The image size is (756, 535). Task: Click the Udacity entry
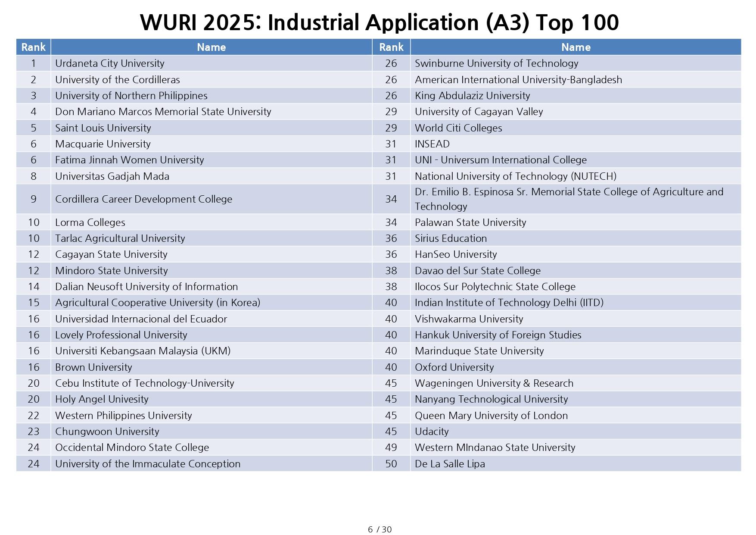(x=432, y=432)
